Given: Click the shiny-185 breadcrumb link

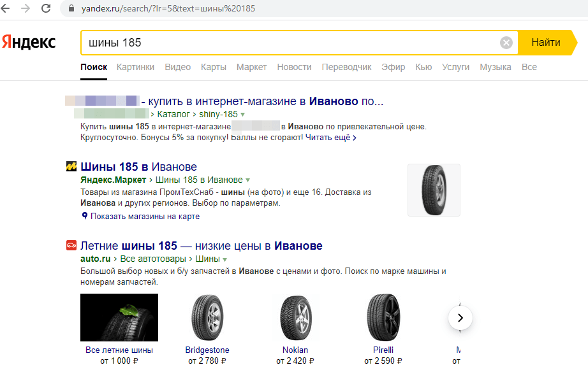Looking at the screenshot, I should (218, 114).
